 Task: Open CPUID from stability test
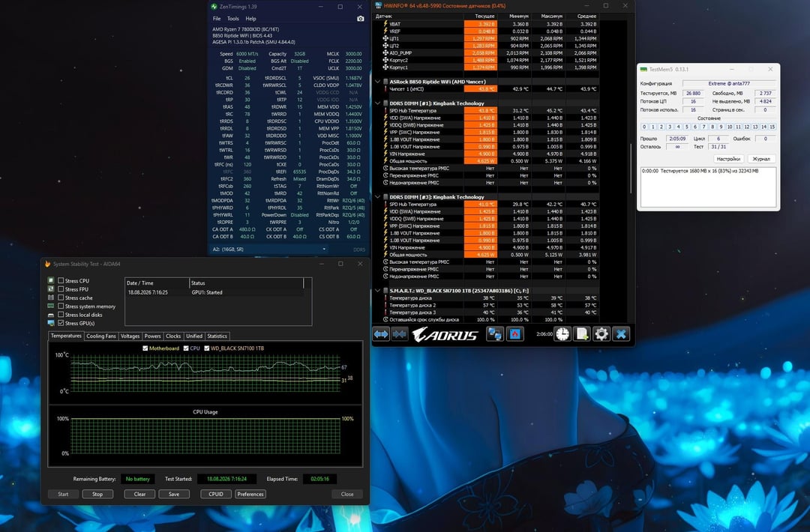point(216,494)
